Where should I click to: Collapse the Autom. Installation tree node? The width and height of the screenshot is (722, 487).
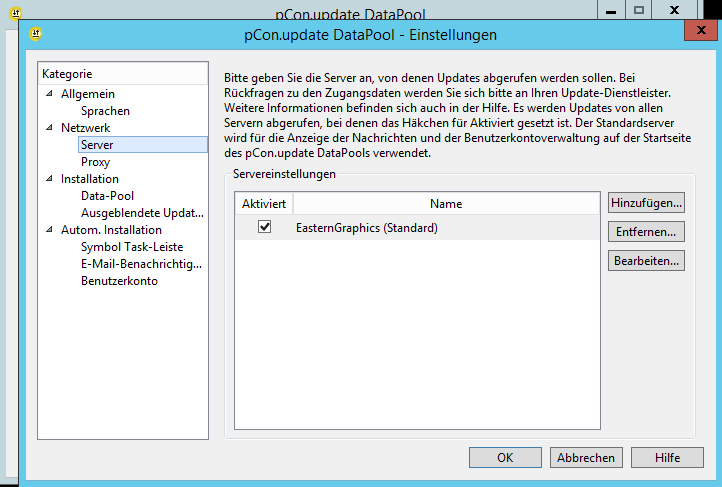point(49,230)
